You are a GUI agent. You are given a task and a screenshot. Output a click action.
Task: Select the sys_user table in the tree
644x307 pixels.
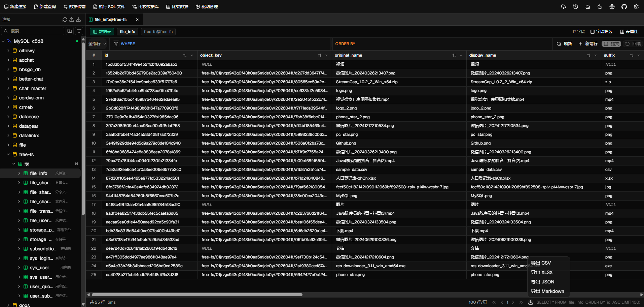tap(39, 268)
